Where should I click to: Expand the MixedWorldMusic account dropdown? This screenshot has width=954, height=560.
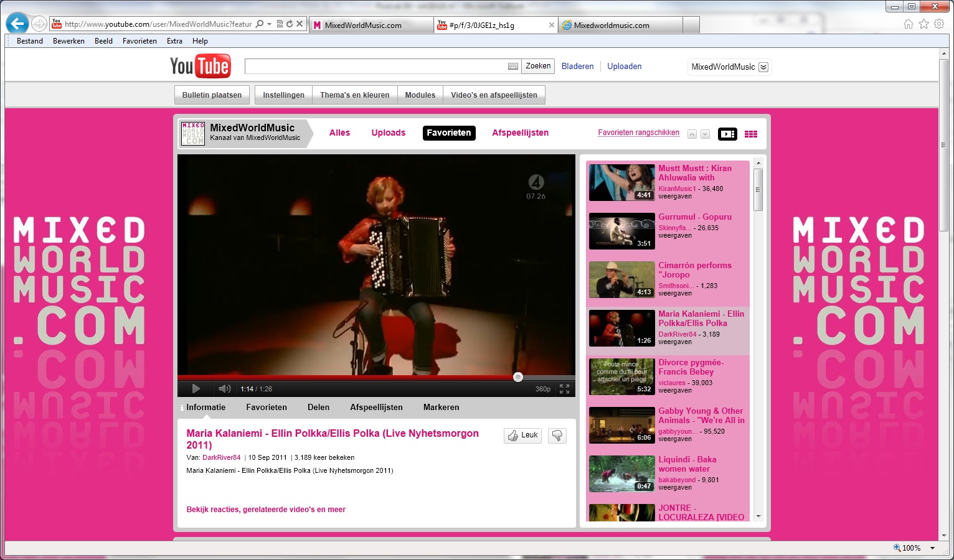point(763,67)
